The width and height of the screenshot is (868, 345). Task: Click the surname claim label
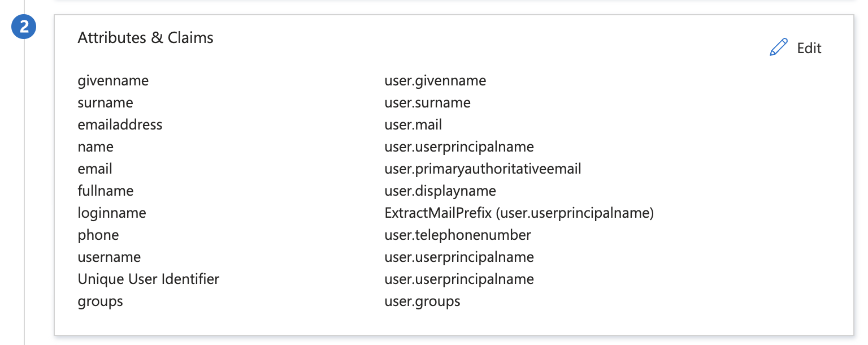click(x=105, y=103)
